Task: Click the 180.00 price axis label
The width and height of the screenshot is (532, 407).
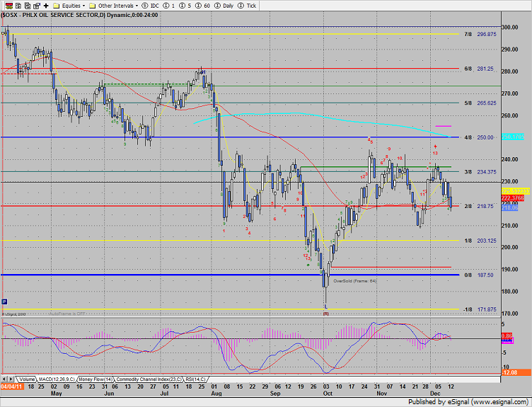Action: (510, 292)
